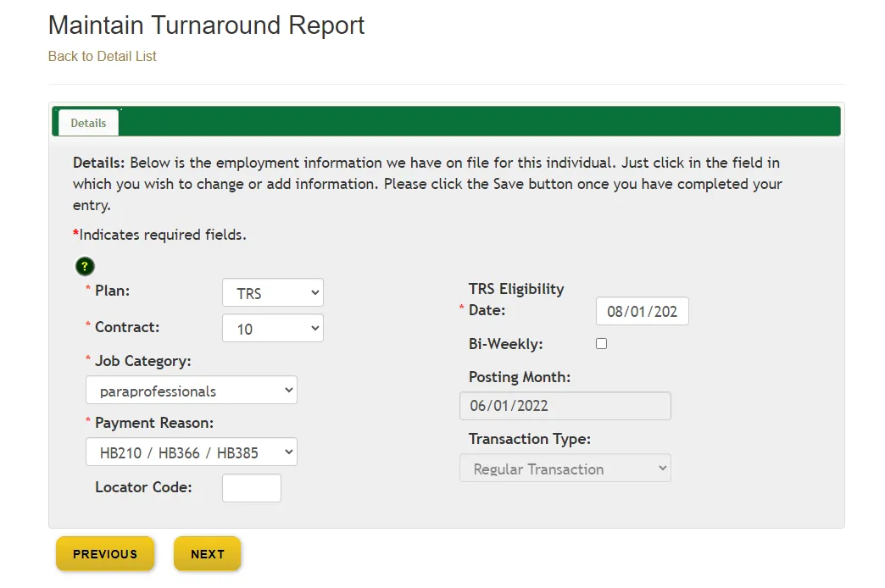
Task: Expand the Contract dropdown set to 10
Action: (272, 328)
